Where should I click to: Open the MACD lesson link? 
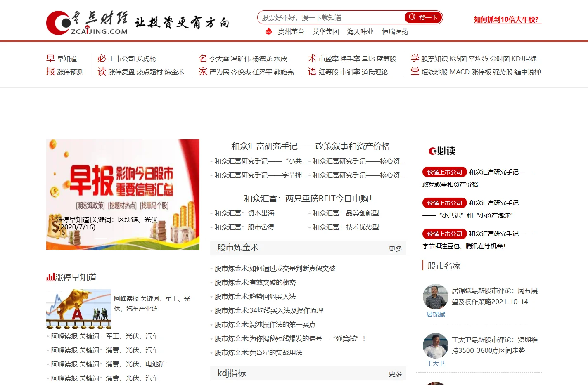pyautogui.click(x=460, y=72)
